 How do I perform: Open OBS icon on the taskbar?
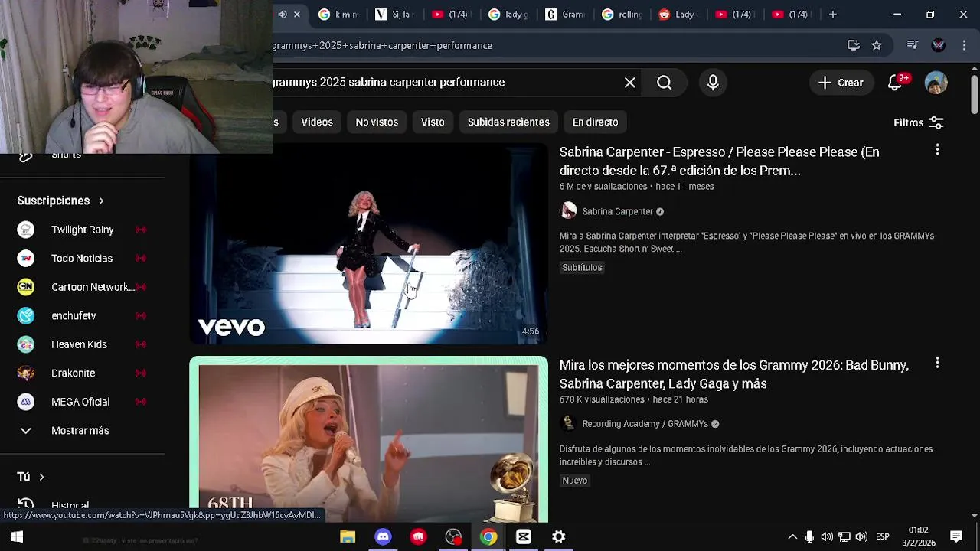coord(453,536)
